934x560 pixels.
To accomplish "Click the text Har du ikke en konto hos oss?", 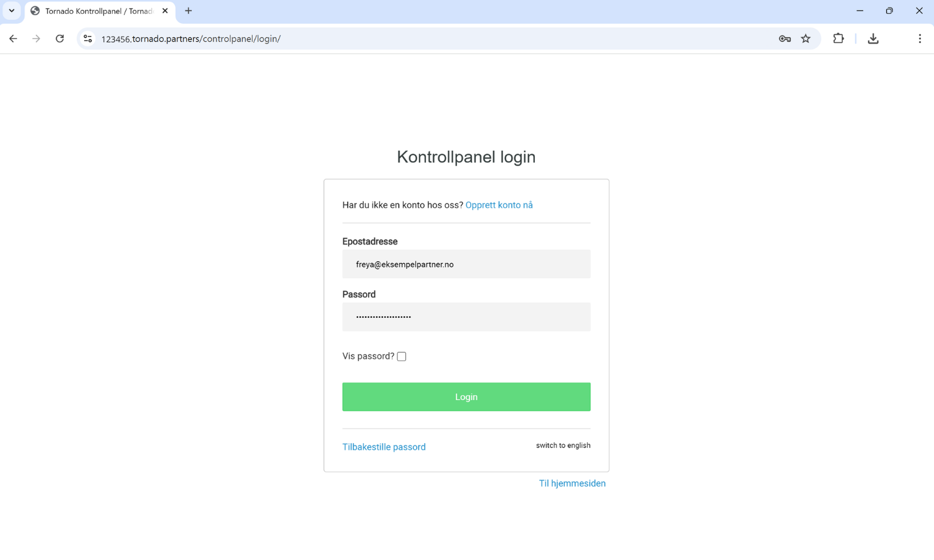I will pos(403,205).
